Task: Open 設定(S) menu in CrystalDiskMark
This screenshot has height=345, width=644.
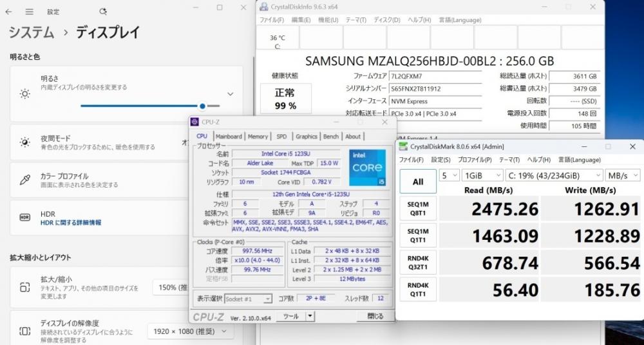Action: coord(440,159)
